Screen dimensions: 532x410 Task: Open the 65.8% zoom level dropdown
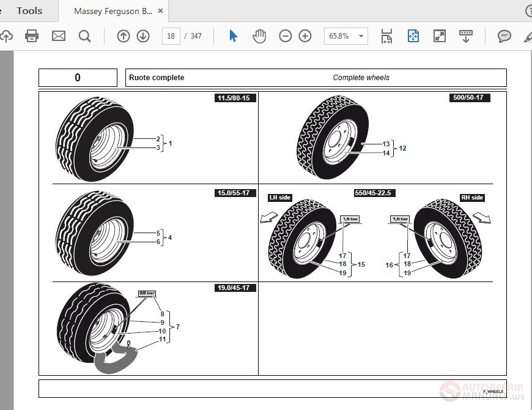(x=361, y=36)
